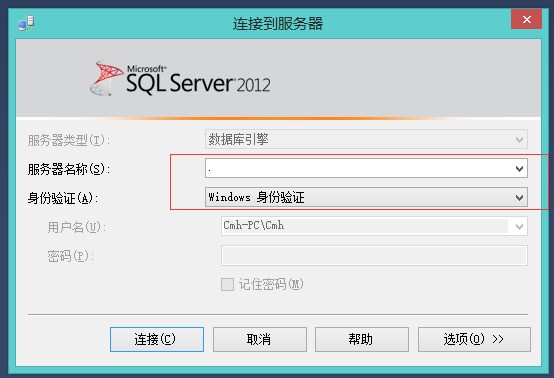Viewport: 554px width, 378px height.
Task: Expand the 服务器名称 dropdown arrow
Action: 519,169
